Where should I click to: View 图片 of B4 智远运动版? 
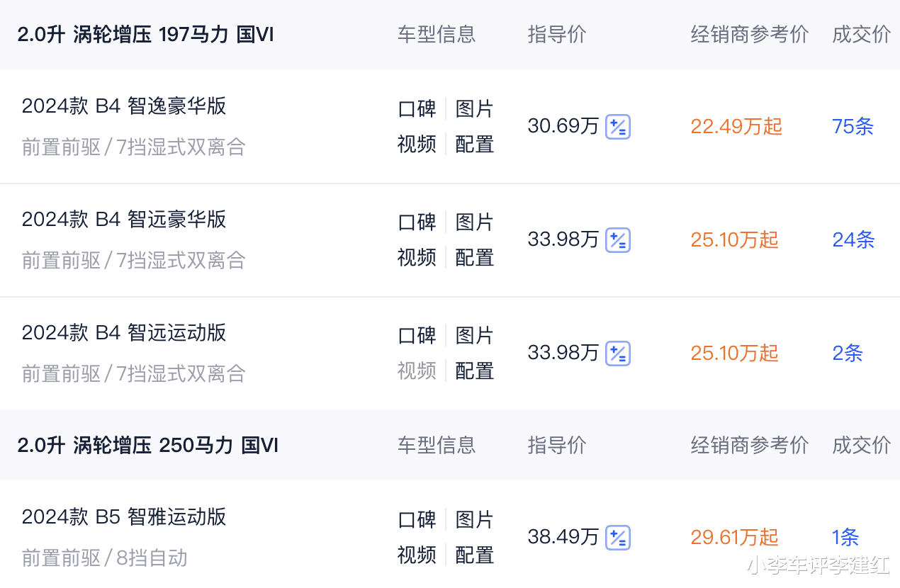coord(474,336)
